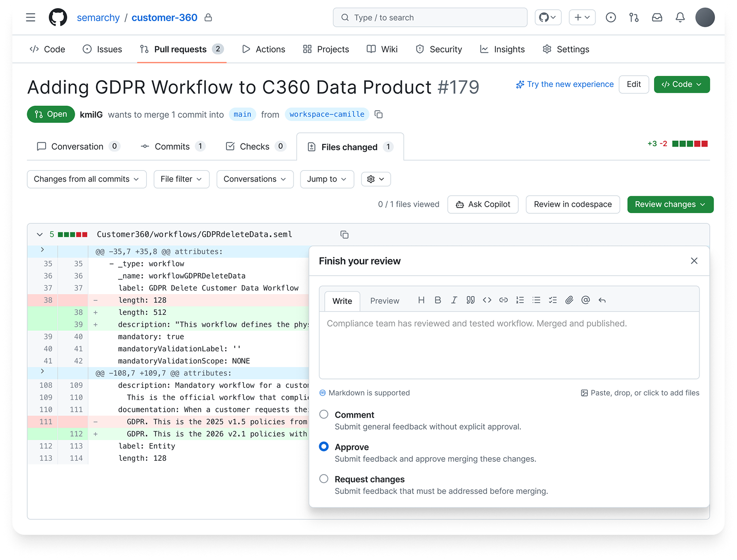Click the Ask Copilot button
The width and height of the screenshot is (737, 560).
tap(483, 204)
